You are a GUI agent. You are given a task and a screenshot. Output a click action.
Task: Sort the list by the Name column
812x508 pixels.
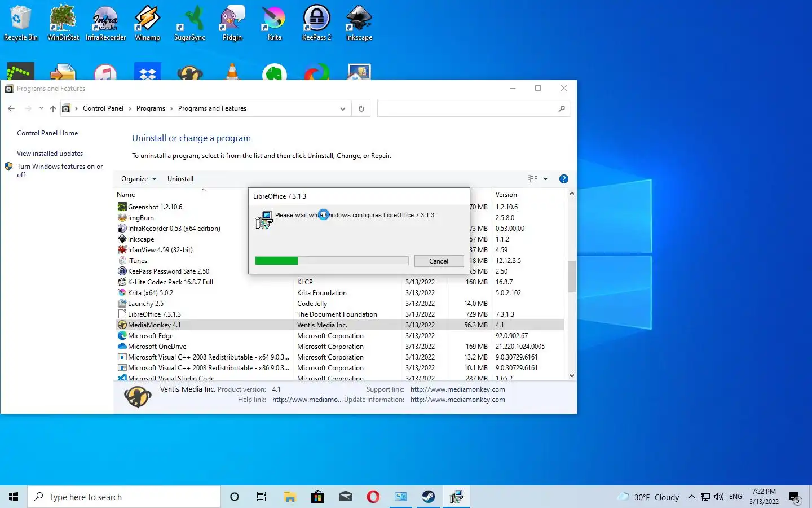[x=126, y=195]
